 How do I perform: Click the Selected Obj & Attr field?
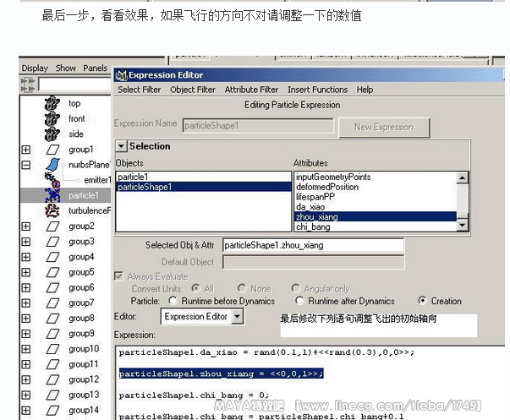coord(313,245)
